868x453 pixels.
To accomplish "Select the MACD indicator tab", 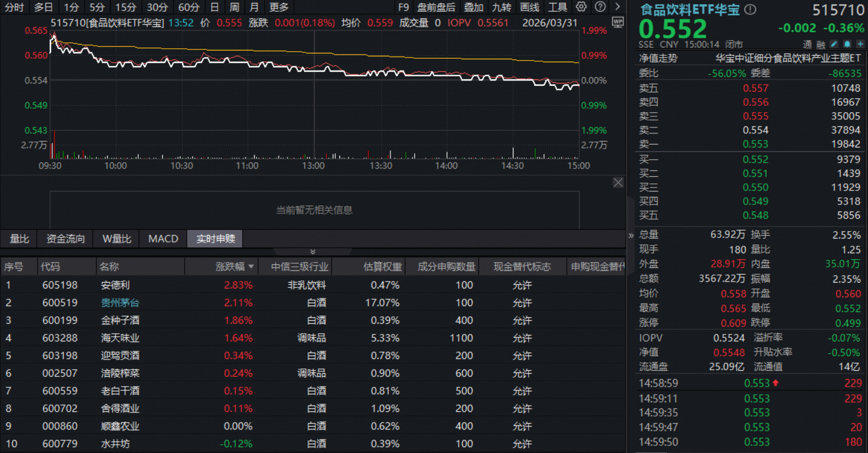I will (x=163, y=239).
